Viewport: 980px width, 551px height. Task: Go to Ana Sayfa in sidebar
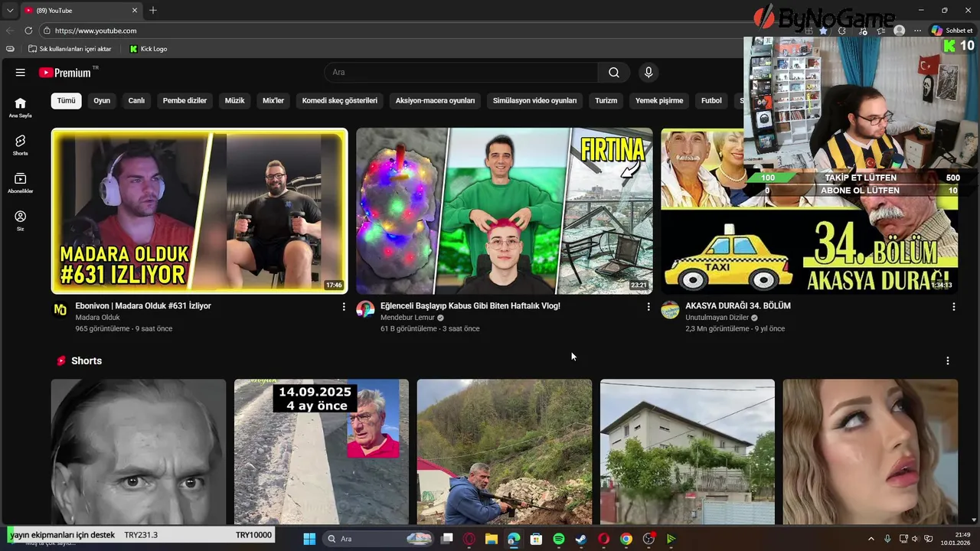21,108
